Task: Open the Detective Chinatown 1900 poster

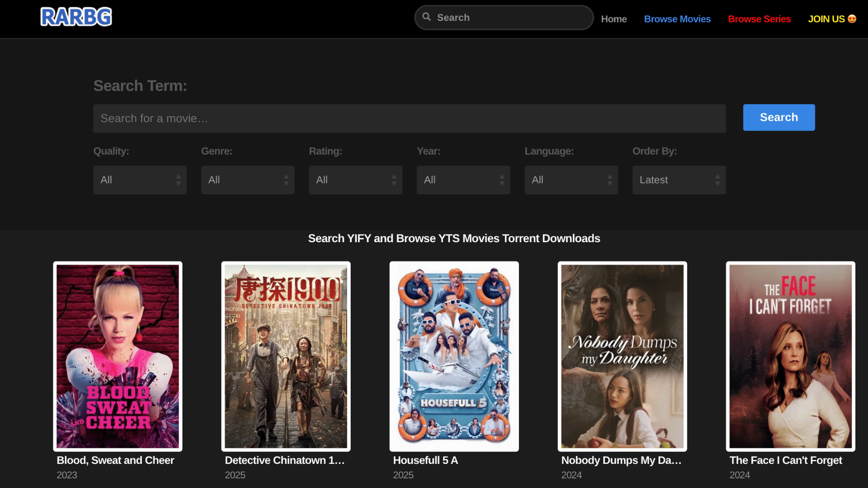Action: [286, 356]
